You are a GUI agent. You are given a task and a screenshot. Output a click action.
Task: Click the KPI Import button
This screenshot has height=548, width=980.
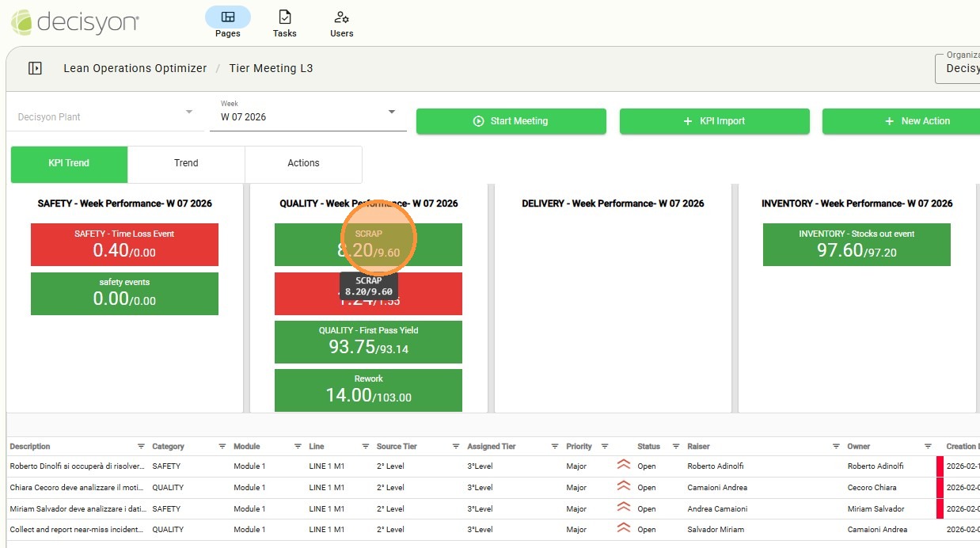pyautogui.click(x=714, y=121)
